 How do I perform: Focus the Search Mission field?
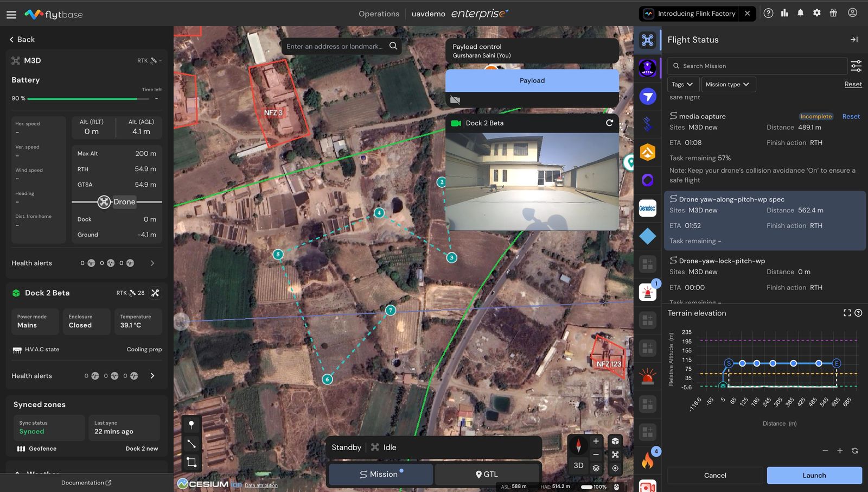click(757, 66)
